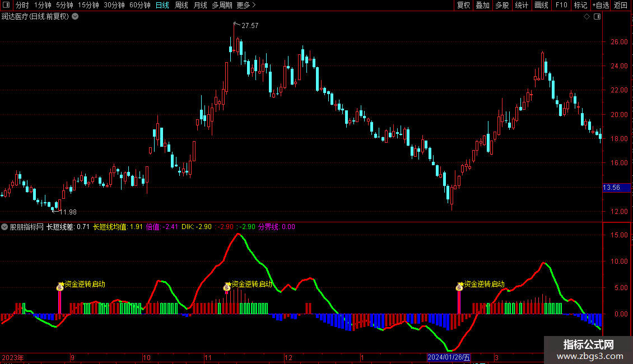The height and width of the screenshot is (364, 633).
Task: Open the 多股 multi-stock view
Action: [x=502, y=5]
